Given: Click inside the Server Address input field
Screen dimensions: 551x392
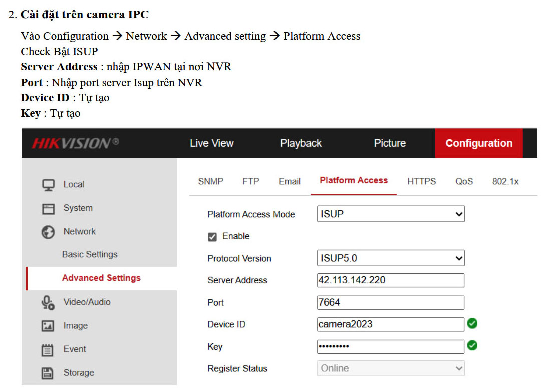Looking at the screenshot, I should [x=391, y=280].
